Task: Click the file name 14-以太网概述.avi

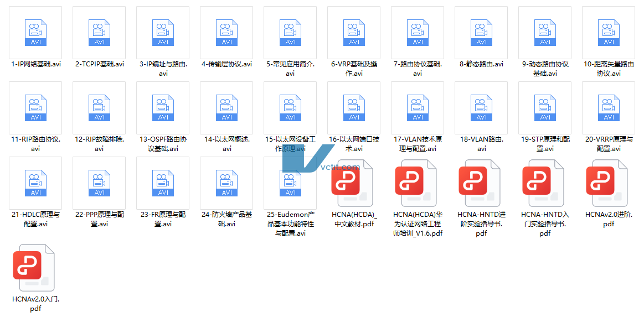Action: pyautogui.click(x=226, y=144)
